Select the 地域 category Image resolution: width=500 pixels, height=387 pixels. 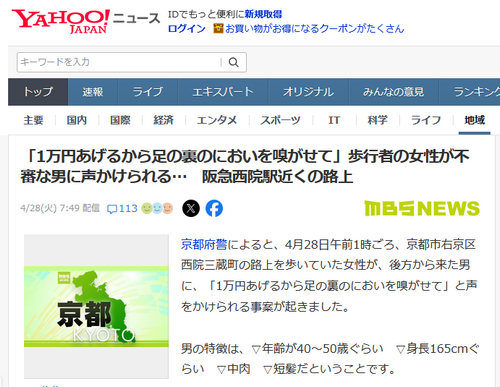474,120
